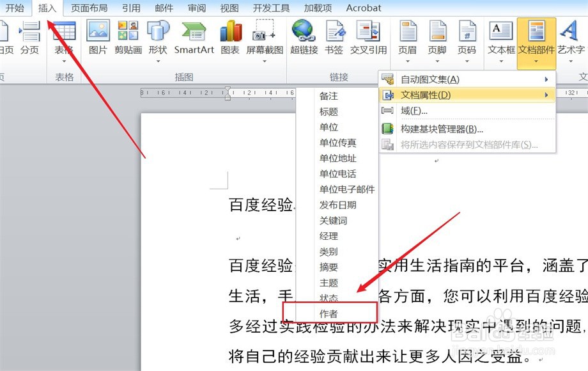
Task: Open the 艺术字 WordArt gallery
Action: (571, 40)
